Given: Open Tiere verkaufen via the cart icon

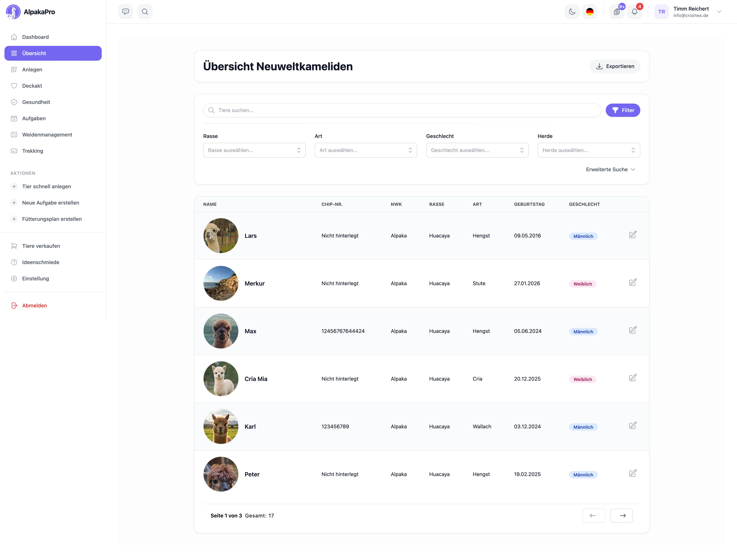Looking at the screenshot, I should coord(14,246).
